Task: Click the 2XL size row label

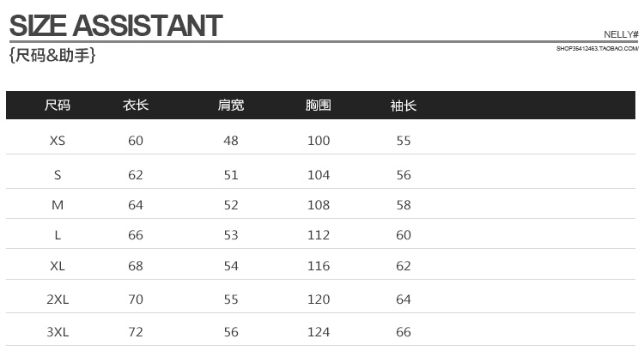Action: coord(58,300)
